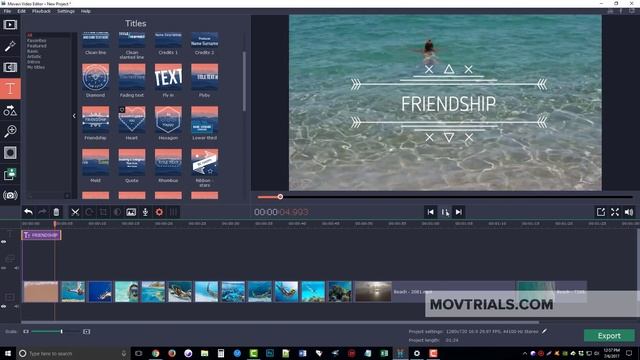640x360 pixels.
Task: Open the Transitions tab in sidebar
Action: coord(10,67)
